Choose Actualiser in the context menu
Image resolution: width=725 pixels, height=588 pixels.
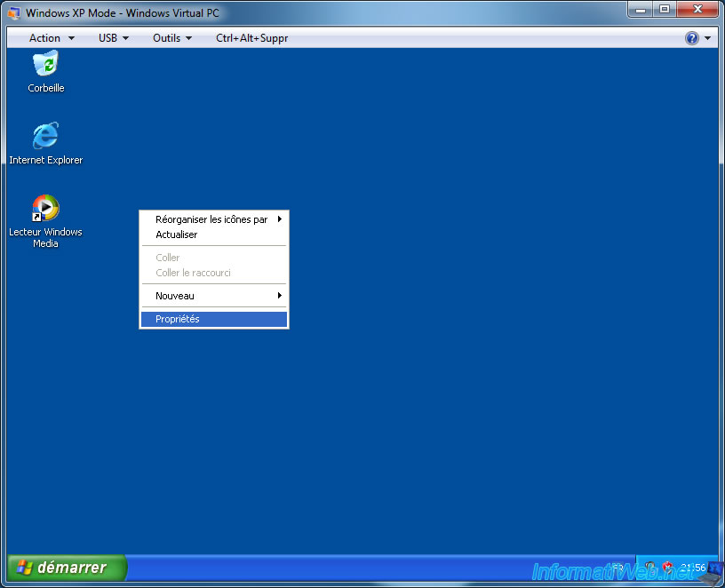click(x=214, y=234)
